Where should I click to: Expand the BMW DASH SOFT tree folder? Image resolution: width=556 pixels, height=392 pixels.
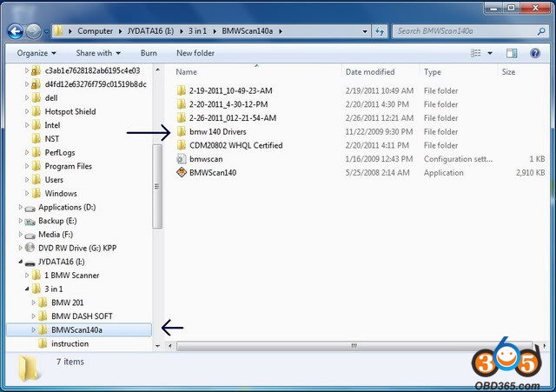click(x=34, y=316)
